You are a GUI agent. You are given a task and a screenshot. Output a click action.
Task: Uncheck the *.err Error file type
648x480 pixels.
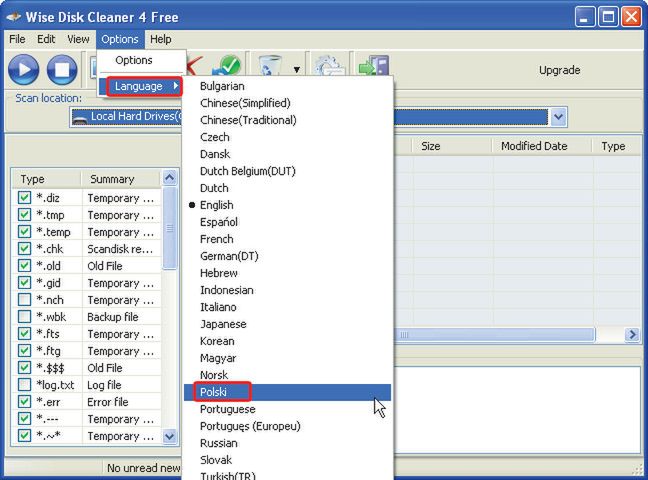click(x=24, y=401)
